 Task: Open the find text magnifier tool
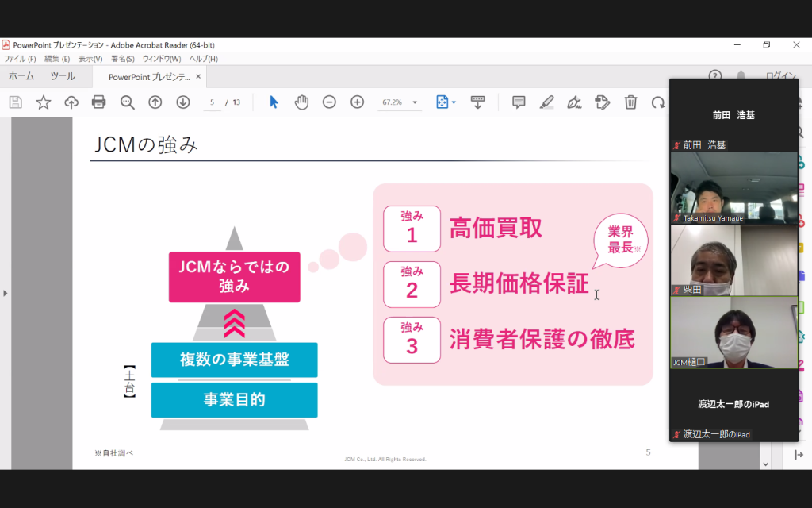[x=127, y=102]
